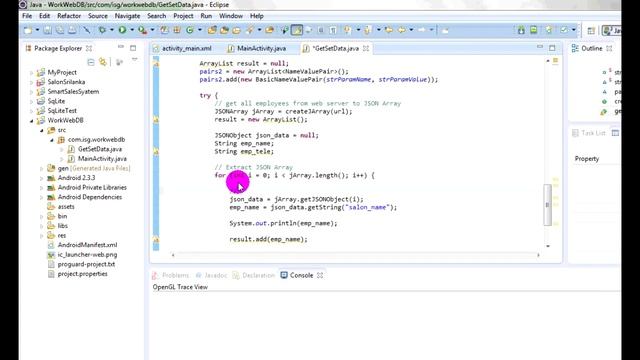Click the green Run button icon
Image resolution: width=640 pixels, height=360 pixels.
pyautogui.click(x=122, y=30)
